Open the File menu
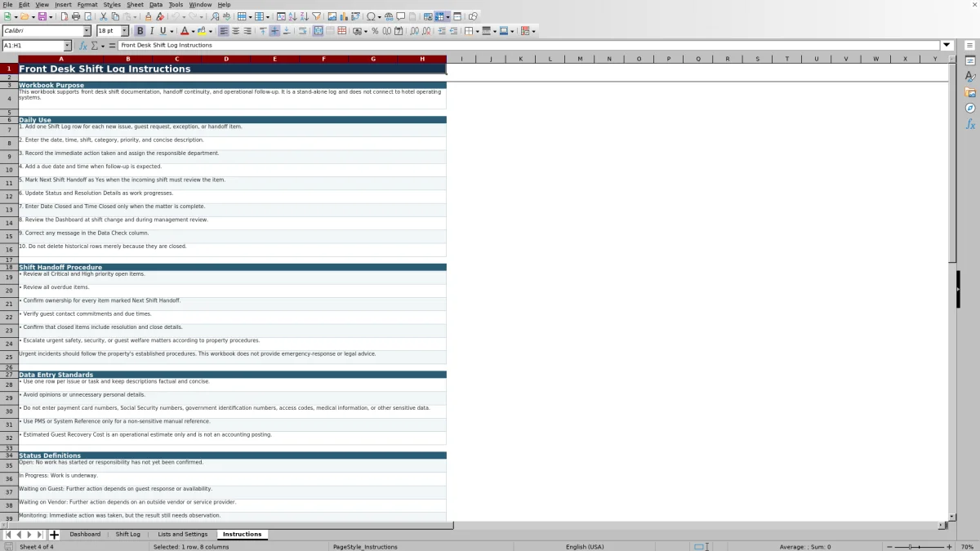The width and height of the screenshot is (980, 551). coord(7,5)
